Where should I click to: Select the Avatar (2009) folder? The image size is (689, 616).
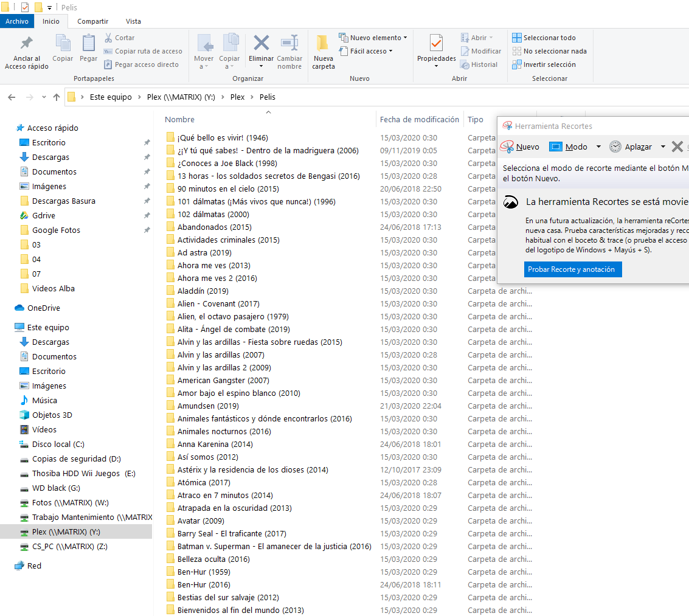click(201, 521)
